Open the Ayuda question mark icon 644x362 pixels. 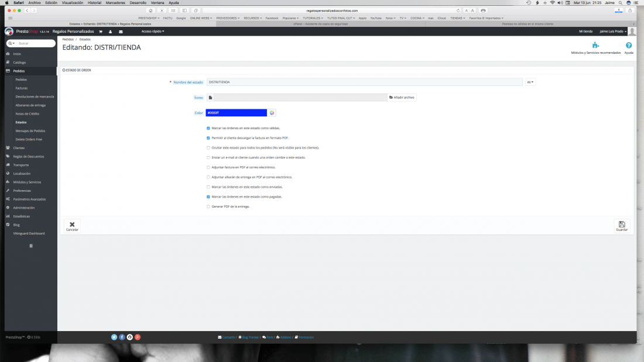point(629,45)
